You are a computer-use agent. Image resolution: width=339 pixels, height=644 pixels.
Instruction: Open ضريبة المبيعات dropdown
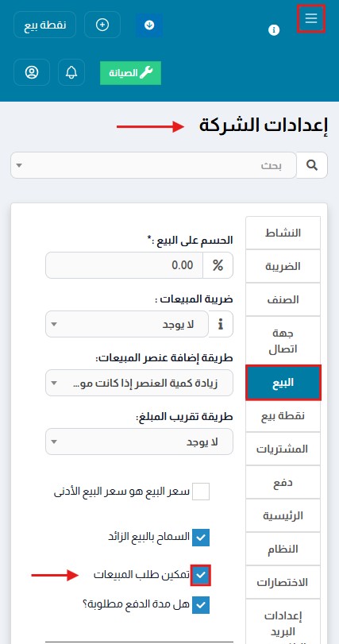pyautogui.click(x=127, y=324)
